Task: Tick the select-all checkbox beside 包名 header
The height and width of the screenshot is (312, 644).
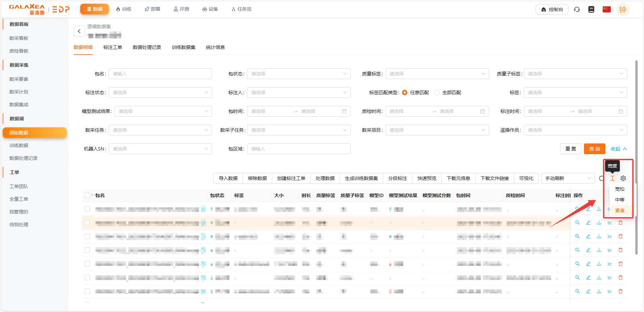Action: (x=87, y=195)
